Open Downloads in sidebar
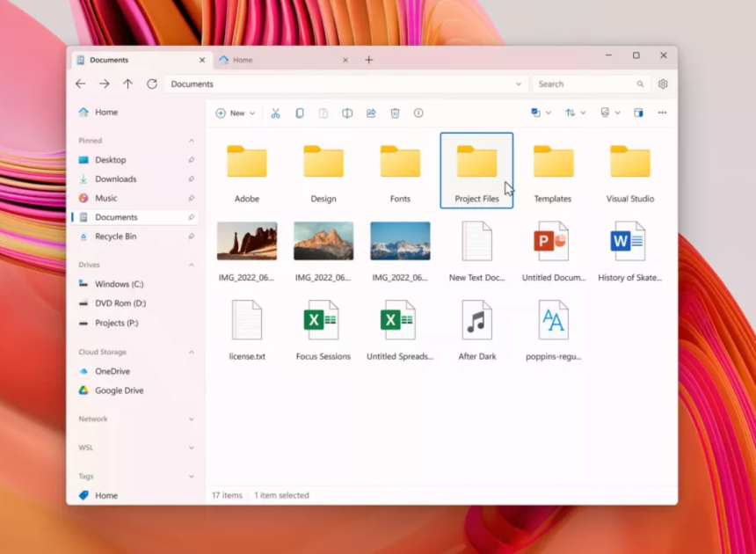The width and height of the screenshot is (756, 554). (135, 179)
